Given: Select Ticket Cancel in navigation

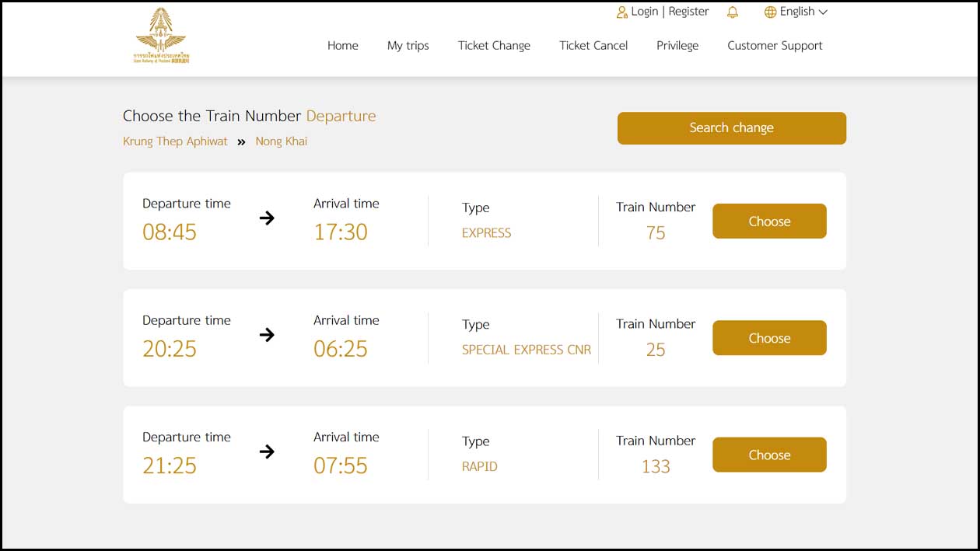Looking at the screenshot, I should (593, 45).
